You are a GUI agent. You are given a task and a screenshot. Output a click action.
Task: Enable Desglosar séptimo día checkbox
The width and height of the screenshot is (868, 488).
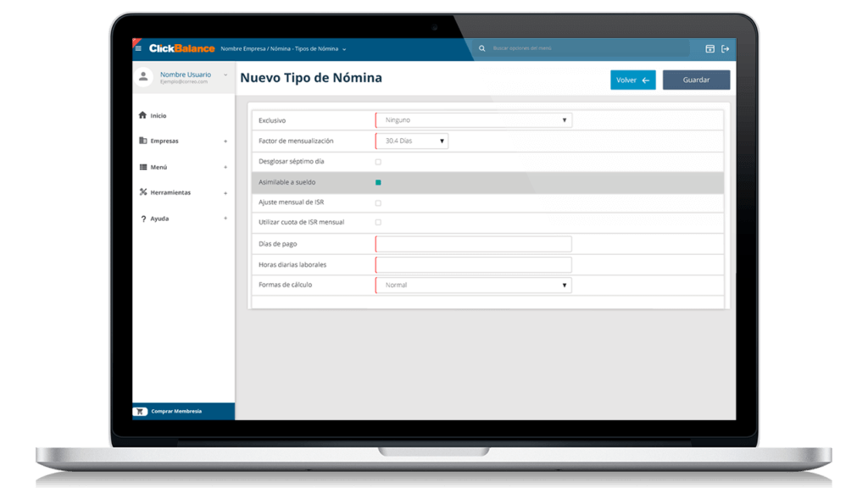coord(378,162)
